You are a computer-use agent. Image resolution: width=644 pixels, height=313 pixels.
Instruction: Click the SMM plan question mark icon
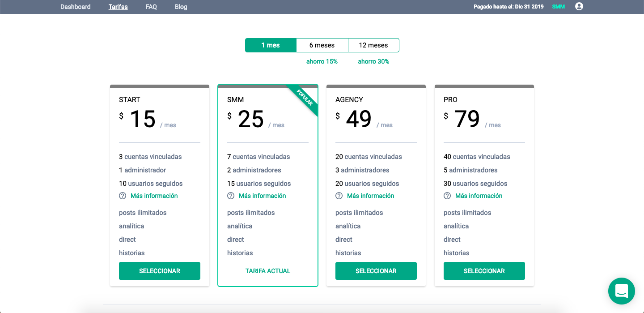(x=231, y=196)
